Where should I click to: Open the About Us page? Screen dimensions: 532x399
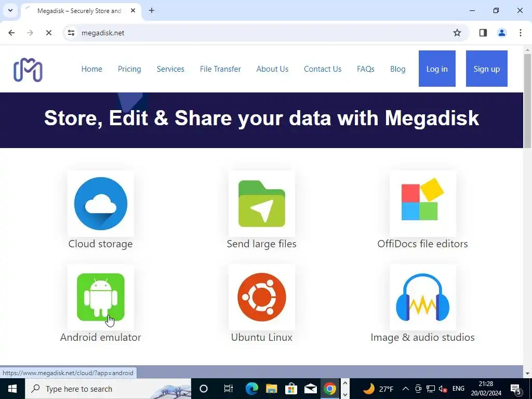272,69
